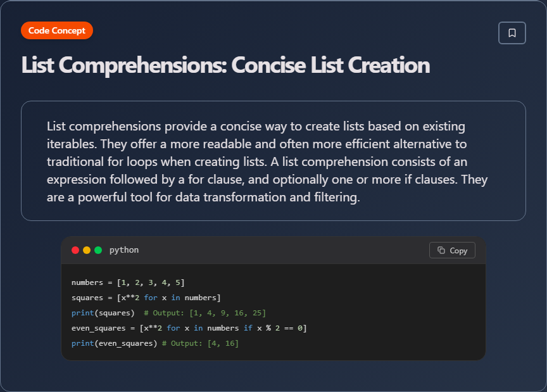547x392 pixels.
Task: Click the Code Concept badge
Action: (x=57, y=31)
